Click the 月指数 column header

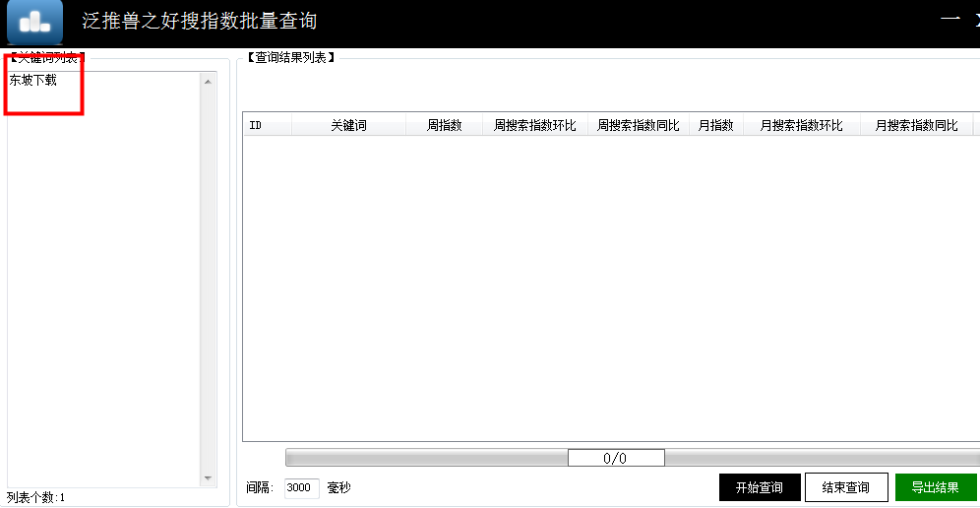(x=716, y=125)
